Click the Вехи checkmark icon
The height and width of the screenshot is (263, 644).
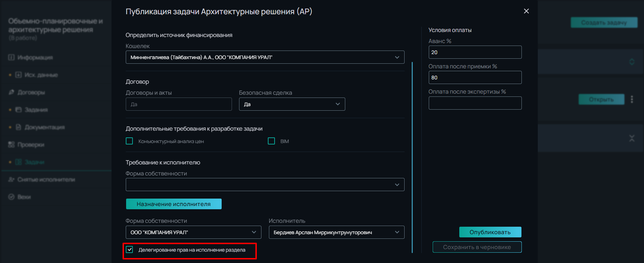point(11,197)
